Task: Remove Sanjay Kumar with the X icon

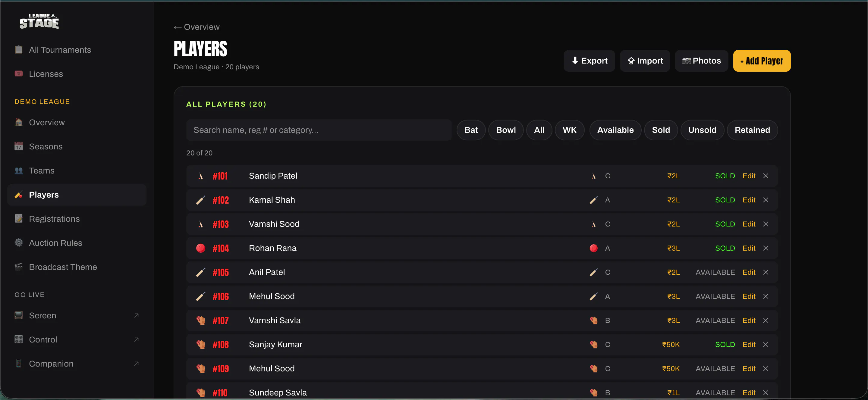Action: tap(766, 345)
